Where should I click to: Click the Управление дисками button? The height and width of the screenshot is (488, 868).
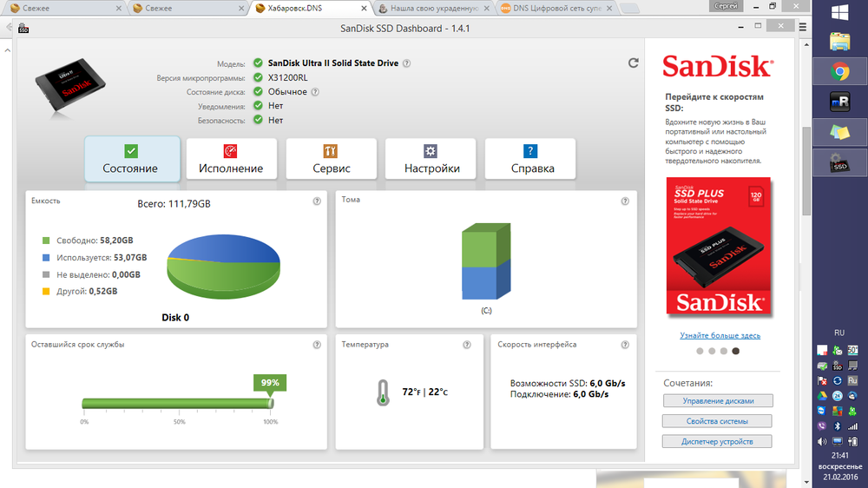pyautogui.click(x=718, y=400)
